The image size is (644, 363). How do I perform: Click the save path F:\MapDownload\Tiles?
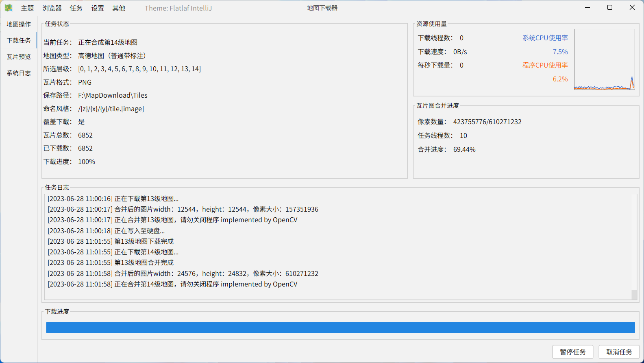tap(113, 95)
